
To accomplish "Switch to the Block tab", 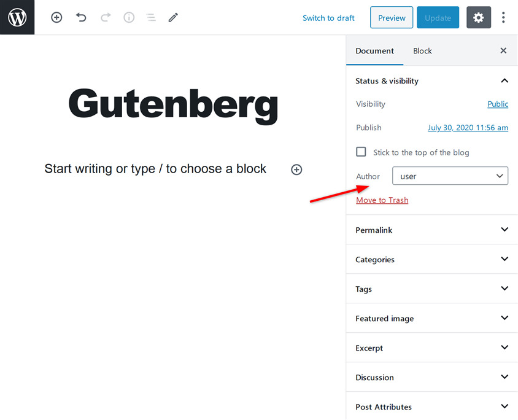I will (422, 51).
